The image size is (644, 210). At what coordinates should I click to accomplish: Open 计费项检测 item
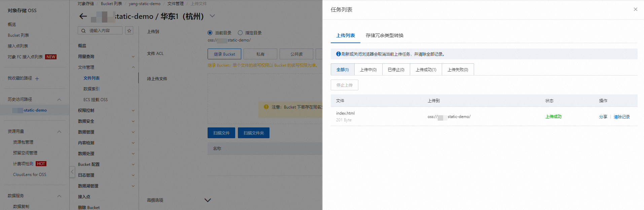(23, 164)
